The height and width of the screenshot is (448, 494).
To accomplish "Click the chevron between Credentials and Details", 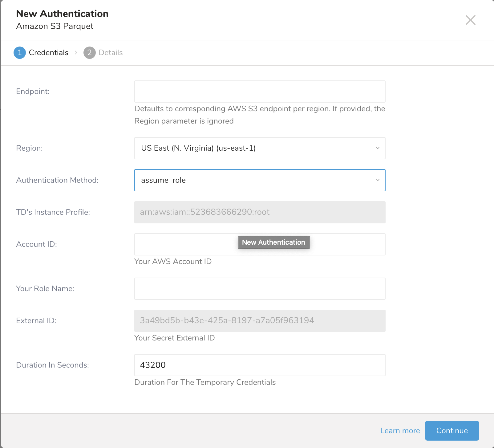I will (x=76, y=53).
